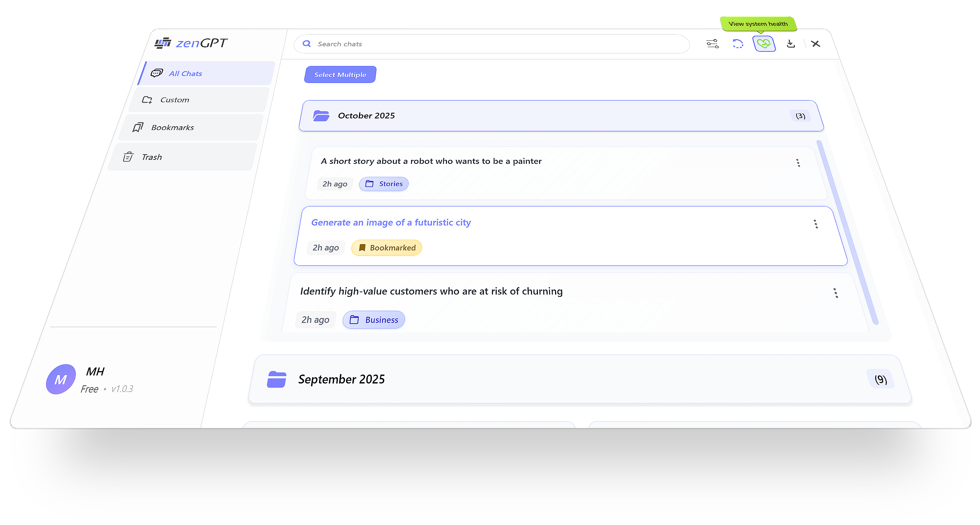Click the Business folder tag
This screenshot has width=980, height=525.
[x=373, y=320]
